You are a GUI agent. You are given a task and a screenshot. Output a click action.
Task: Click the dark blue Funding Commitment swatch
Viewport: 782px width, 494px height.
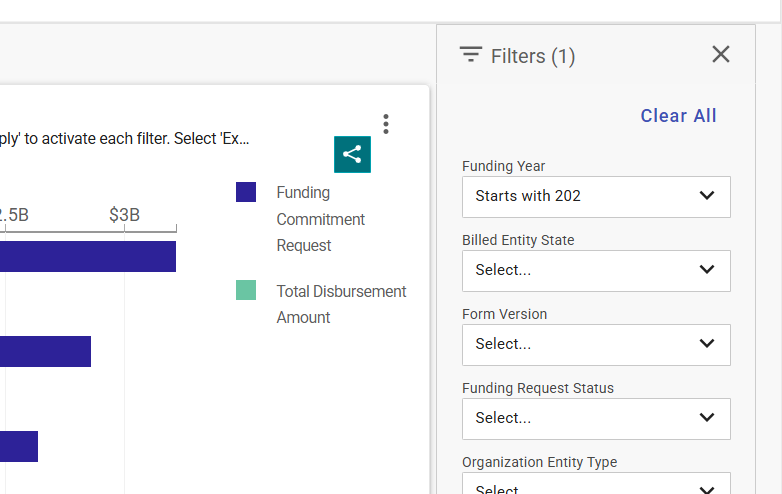246,192
